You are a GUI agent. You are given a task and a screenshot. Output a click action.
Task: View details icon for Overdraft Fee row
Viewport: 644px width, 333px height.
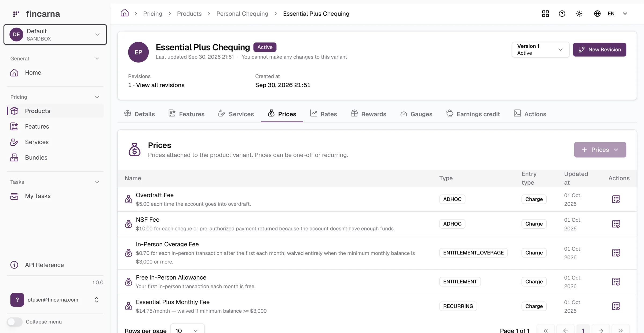[616, 199]
